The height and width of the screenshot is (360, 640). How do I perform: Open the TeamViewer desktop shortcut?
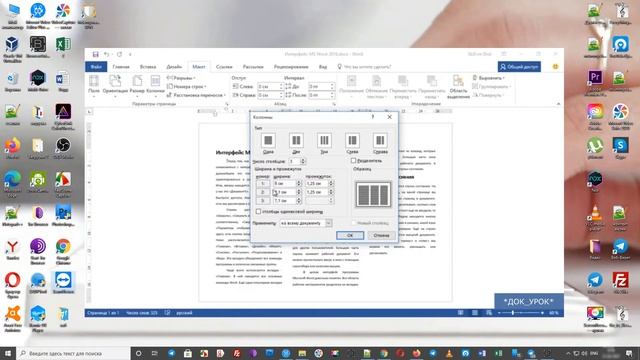pos(63,282)
